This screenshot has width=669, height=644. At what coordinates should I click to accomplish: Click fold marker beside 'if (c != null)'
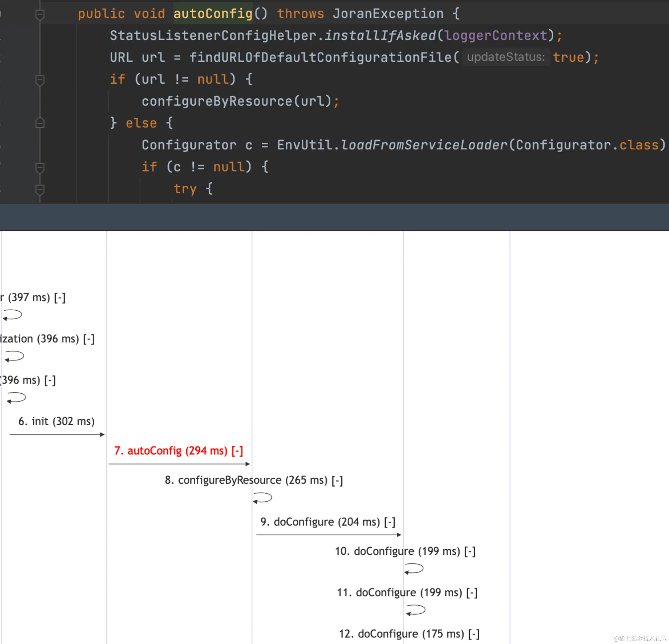click(x=40, y=167)
